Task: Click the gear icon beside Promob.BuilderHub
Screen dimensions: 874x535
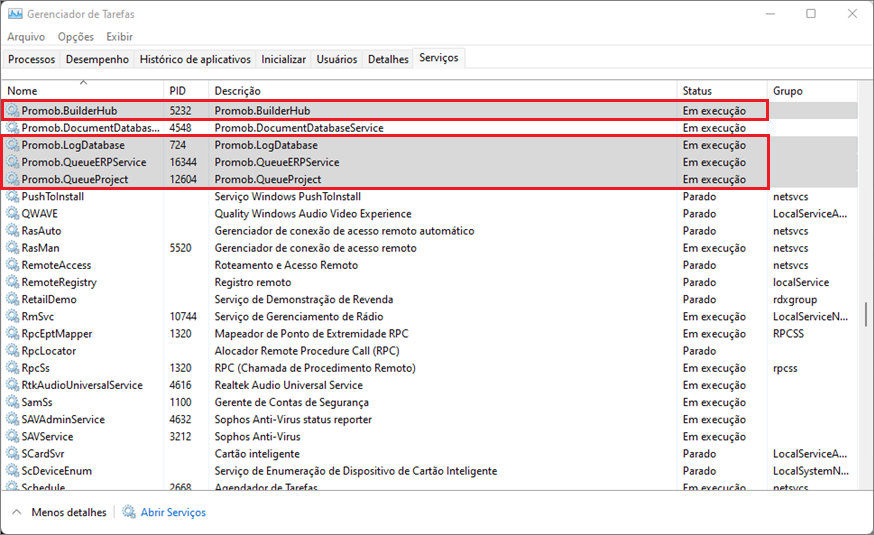Action: pos(12,110)
